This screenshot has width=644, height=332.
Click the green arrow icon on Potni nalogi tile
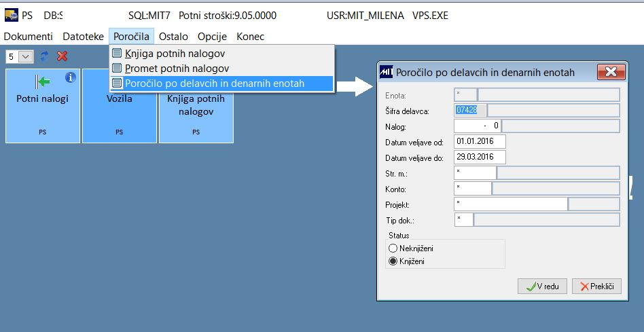tap(43, 82)
